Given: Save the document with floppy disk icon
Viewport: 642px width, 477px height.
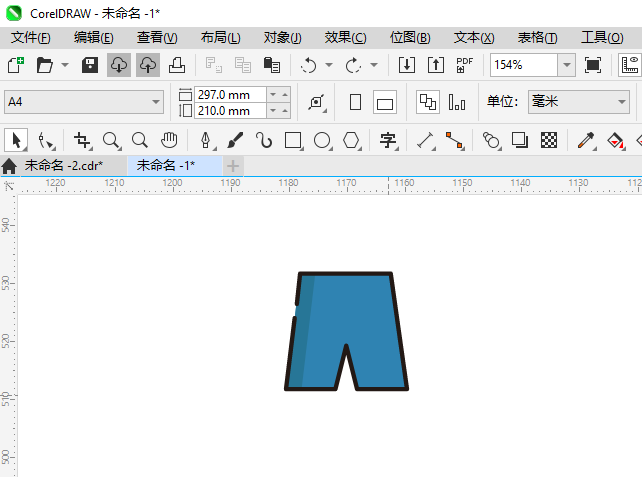Looking at the screenshot, I should pyautogui.click(x=90, y=65).
